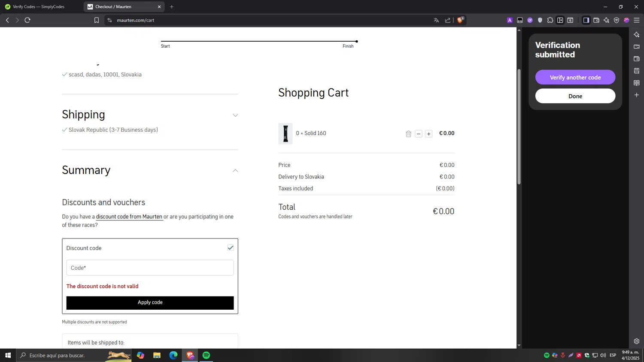
Task: Click the ESP language indicator in tray
Action: 613,355
